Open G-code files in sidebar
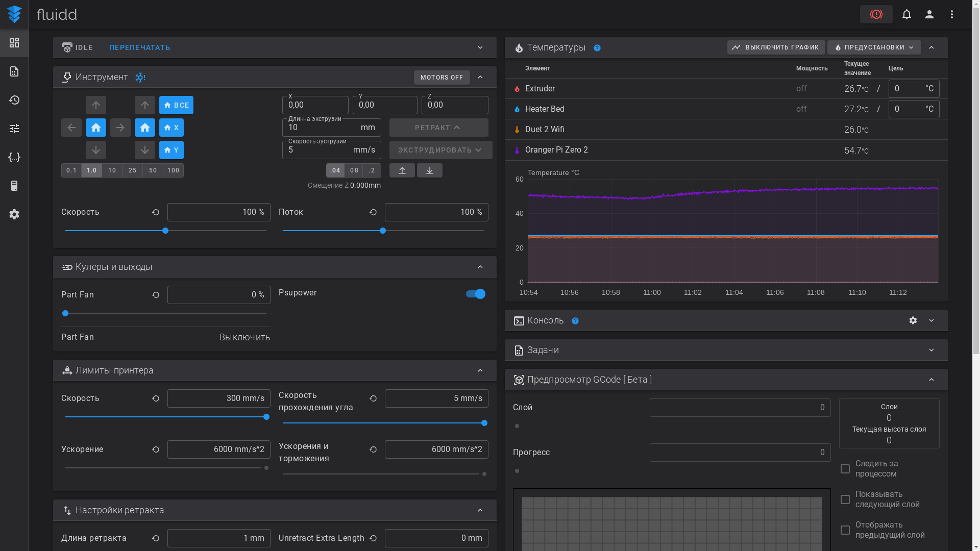 pyautogui.click(x=14, y=71)
